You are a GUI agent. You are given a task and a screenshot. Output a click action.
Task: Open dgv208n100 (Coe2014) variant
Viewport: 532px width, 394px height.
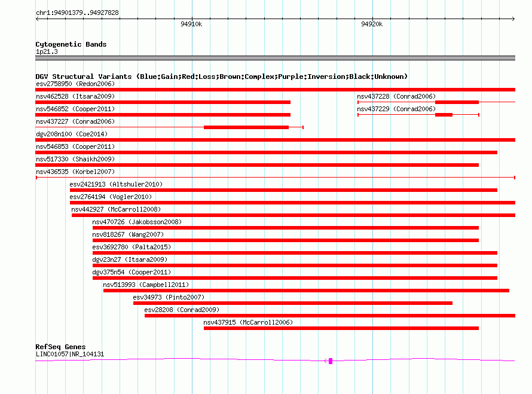(x=72, y=134)
